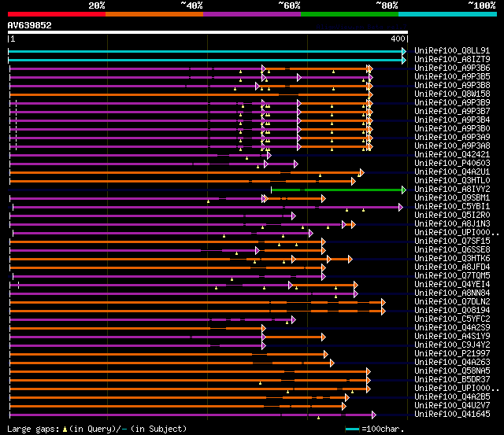The width and height of the screenshot is (504, 435).
Task: Click UniRef100_C5YFC2 label
Action: [x=452, y=319]
